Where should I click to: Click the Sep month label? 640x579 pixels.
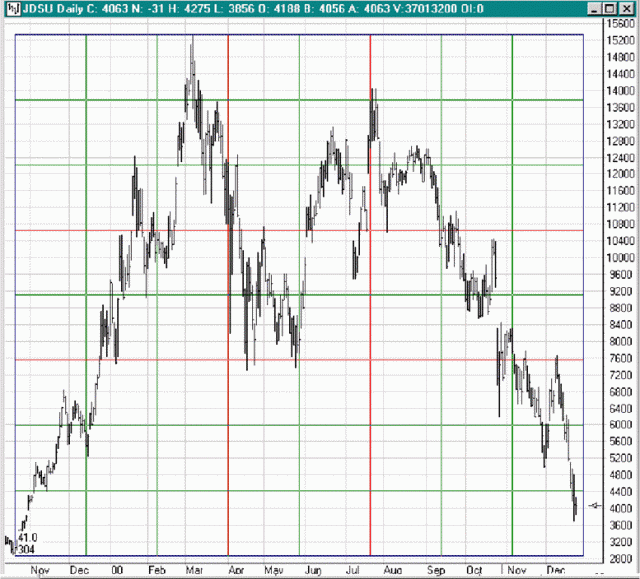pos(436,570)
